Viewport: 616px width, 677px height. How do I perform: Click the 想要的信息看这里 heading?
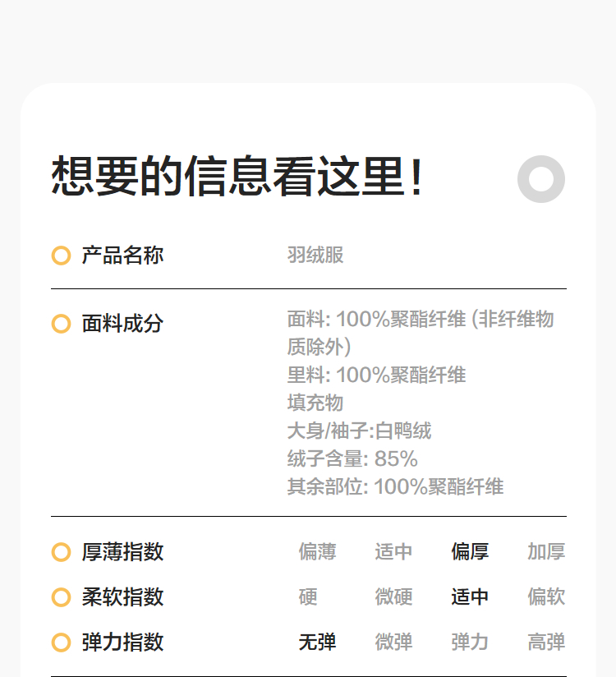pyautogui.click(x=238, y=177)
